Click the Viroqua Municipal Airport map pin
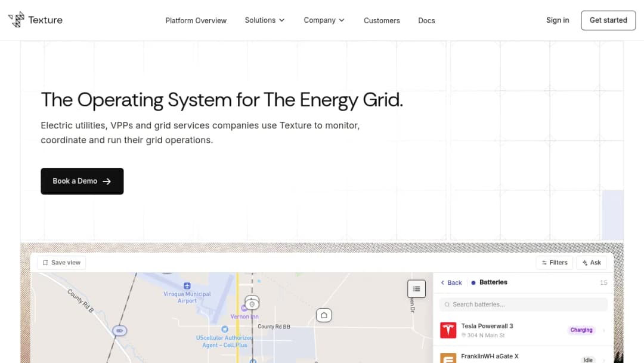This screenshot has width=644, height=363. click(x=187, y=286)
